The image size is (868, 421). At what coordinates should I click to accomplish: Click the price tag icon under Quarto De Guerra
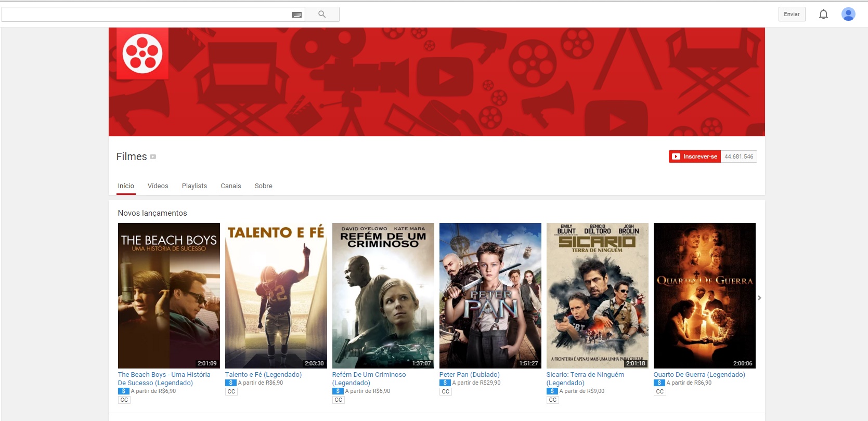click(659, 383)
